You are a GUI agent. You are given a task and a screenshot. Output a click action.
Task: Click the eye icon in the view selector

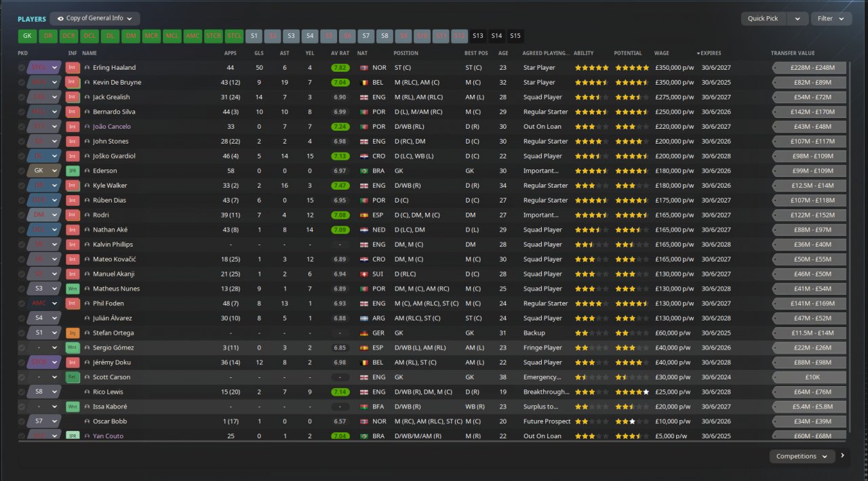point(61,19)
